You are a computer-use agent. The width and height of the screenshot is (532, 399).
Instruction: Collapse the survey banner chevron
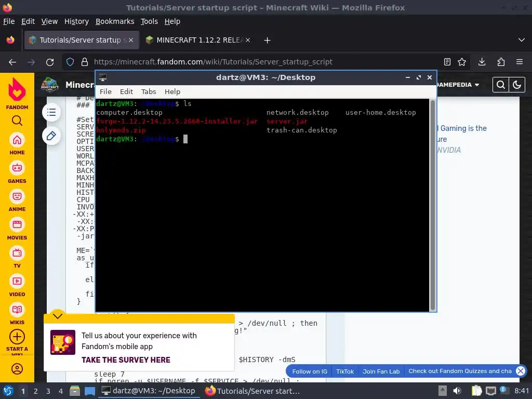point(58,316)
